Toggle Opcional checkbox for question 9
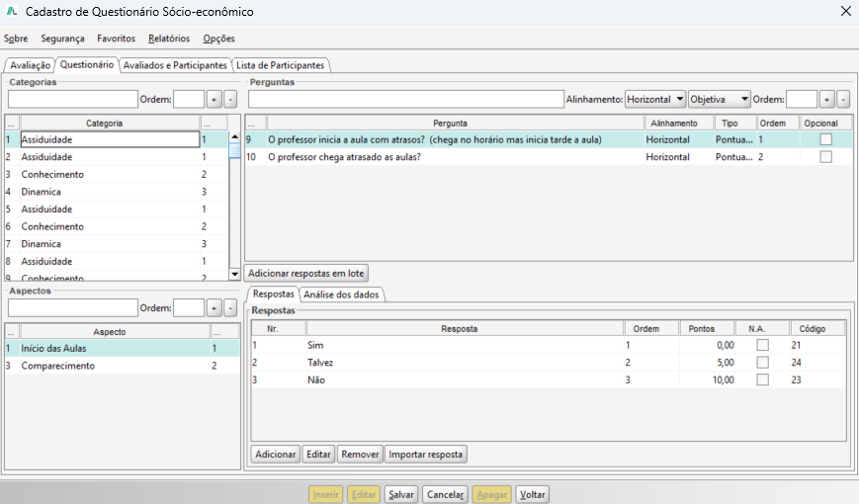The width and height of the screenshot is (859, 504). (x=825, y=139)
